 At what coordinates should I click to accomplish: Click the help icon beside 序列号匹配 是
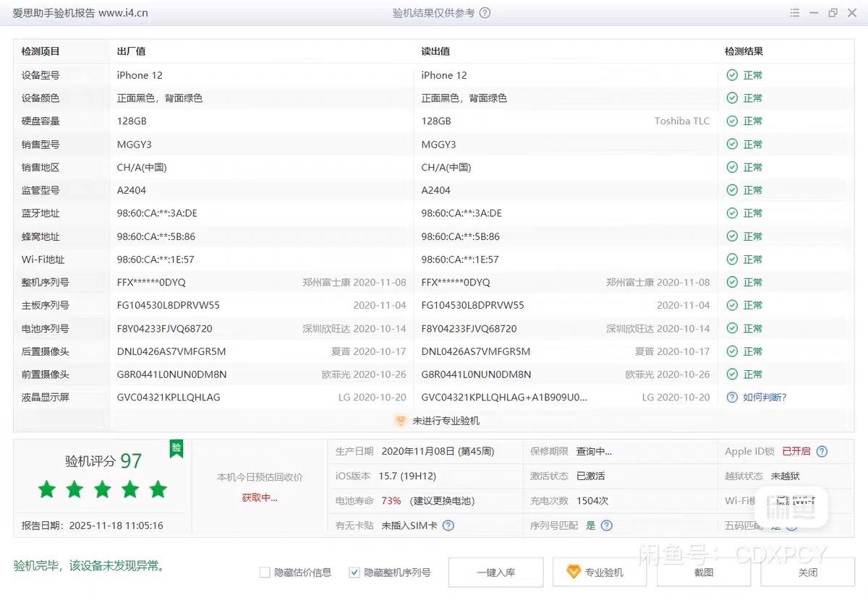(x=607, y=526)
